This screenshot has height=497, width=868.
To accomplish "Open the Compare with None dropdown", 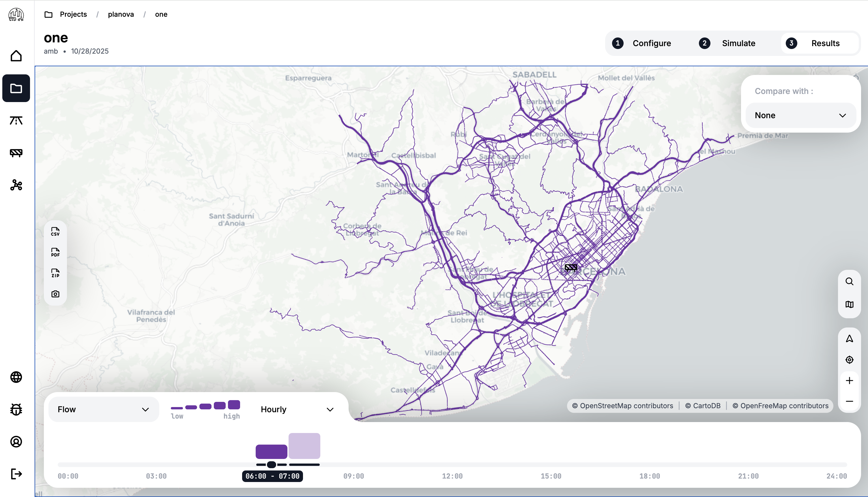I will tap(800, 115).
